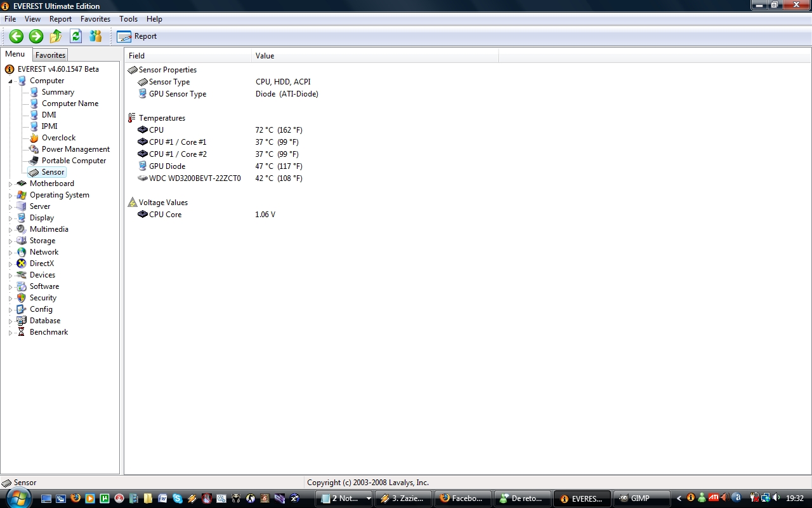Expand the Server tree node
This screenshot has height=508, width=812.
[x=10, y=207]
